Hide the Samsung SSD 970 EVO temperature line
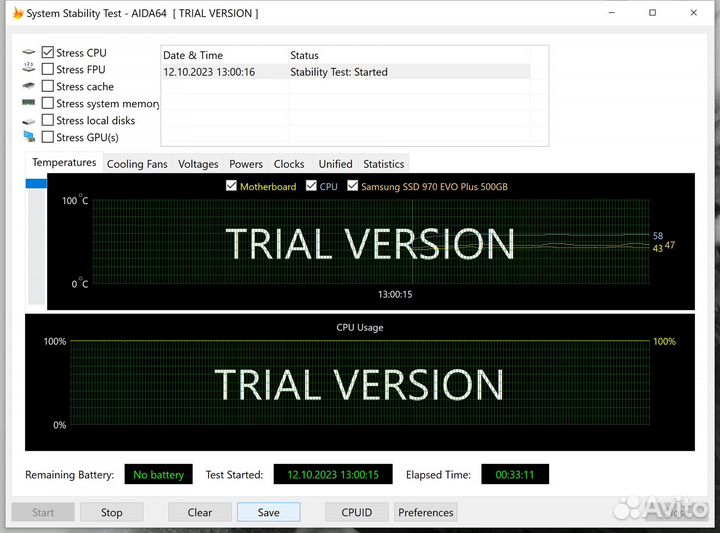 353,186
